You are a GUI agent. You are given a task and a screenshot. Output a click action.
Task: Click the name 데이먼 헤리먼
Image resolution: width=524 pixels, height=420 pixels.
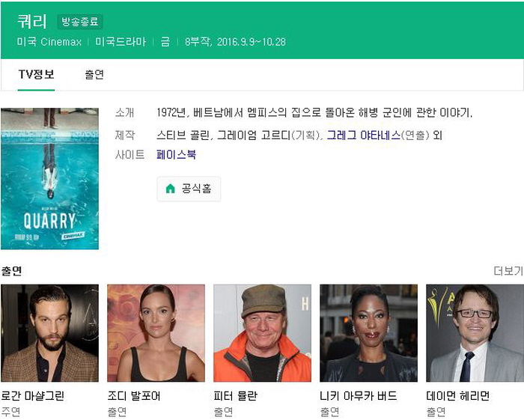pos(458,396)
